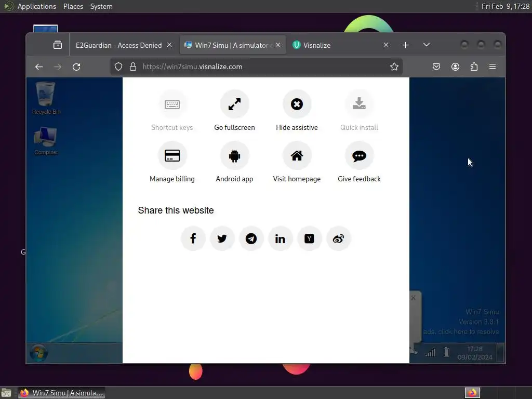The width and height of the screenshot is (532, 399).
Task: Click the Go fullscreen icon
Action: pos(234,104)
